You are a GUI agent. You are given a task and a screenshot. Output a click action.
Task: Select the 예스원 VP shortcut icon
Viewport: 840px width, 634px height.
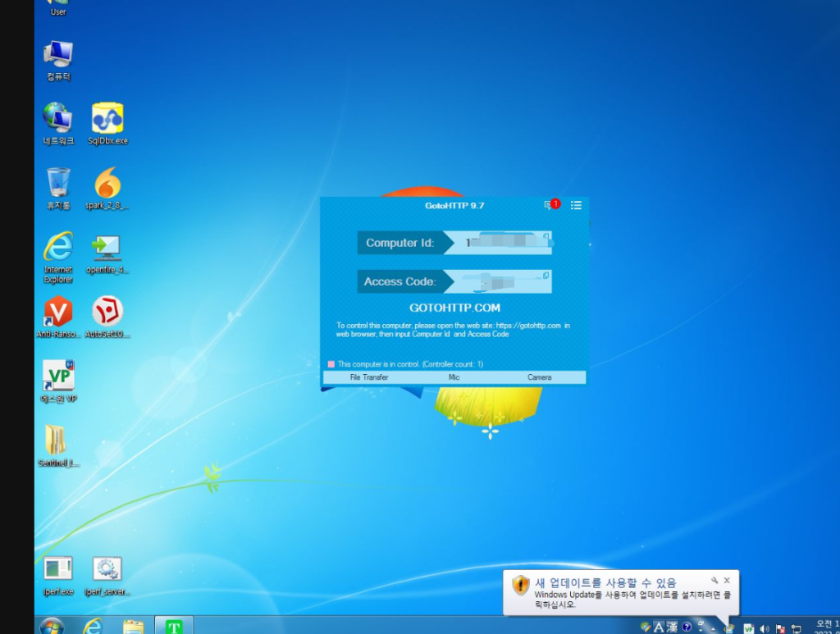pyautogui.click(x=58, y=381)
